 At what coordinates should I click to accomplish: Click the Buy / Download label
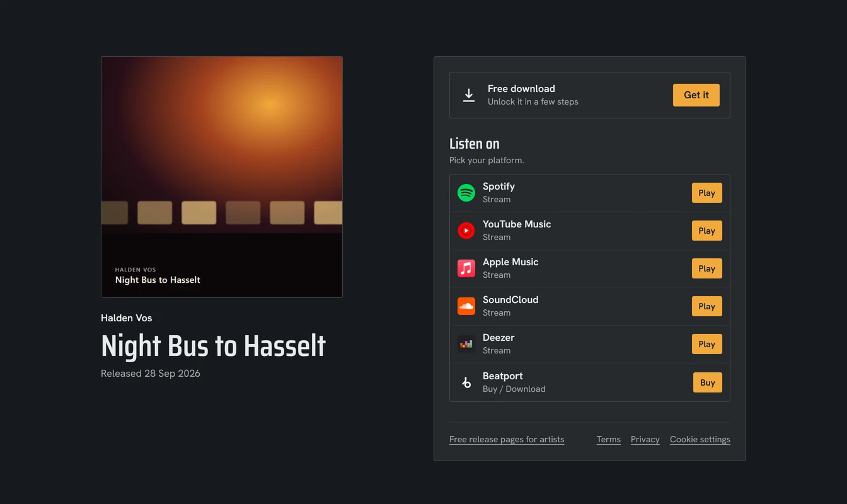[514, 389]
